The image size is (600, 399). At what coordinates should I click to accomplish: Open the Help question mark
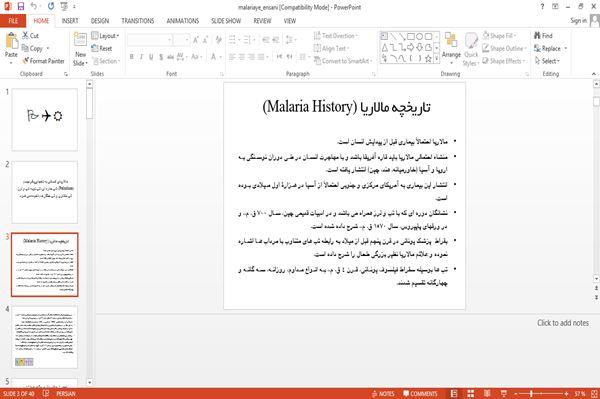point(542,7)
